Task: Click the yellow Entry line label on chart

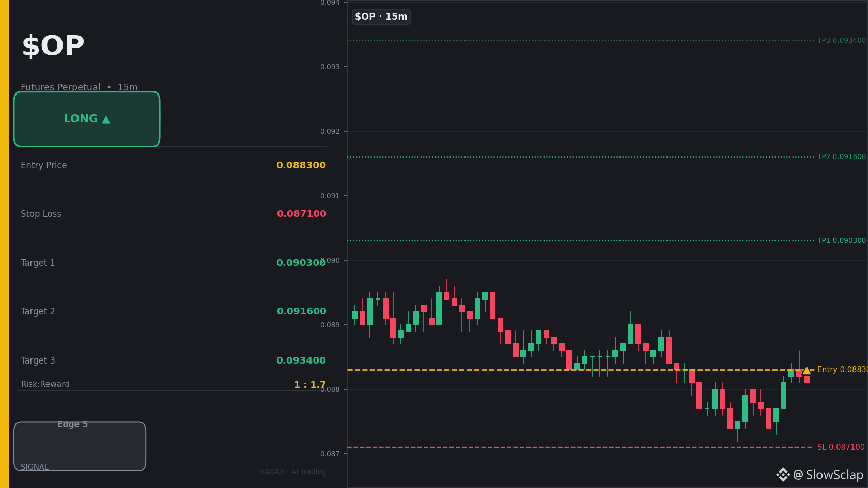Action: (x=843, y=370)
